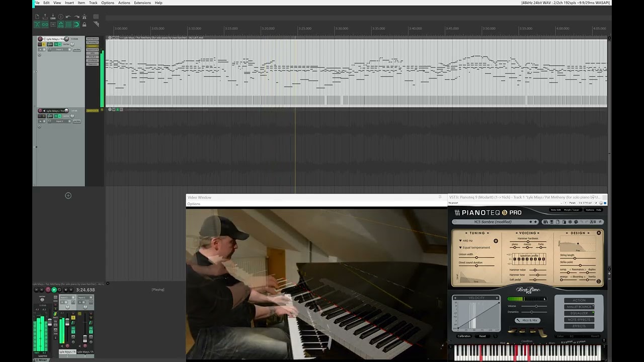
Task: Open Mics & Mix button
Action: click(528, 320)
